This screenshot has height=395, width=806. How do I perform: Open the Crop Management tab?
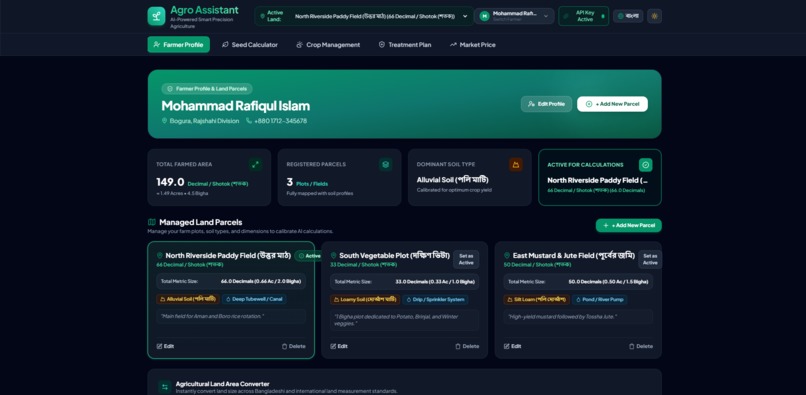(328, 45)
